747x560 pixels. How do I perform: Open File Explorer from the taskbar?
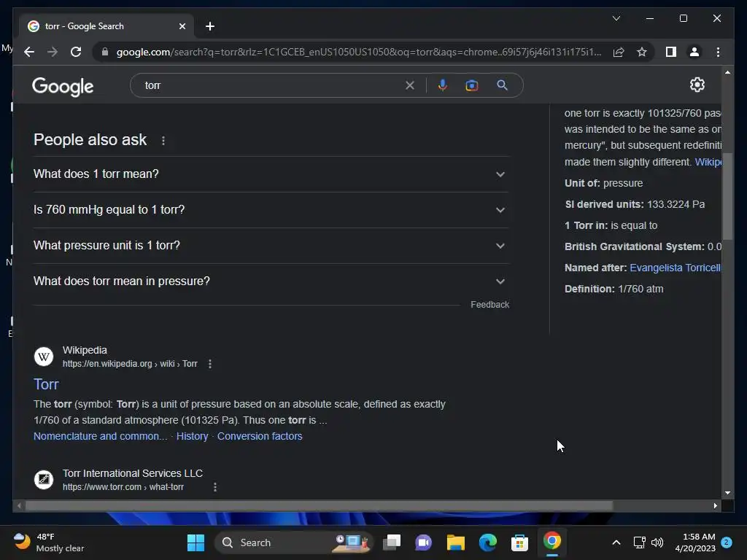[455, 542]
